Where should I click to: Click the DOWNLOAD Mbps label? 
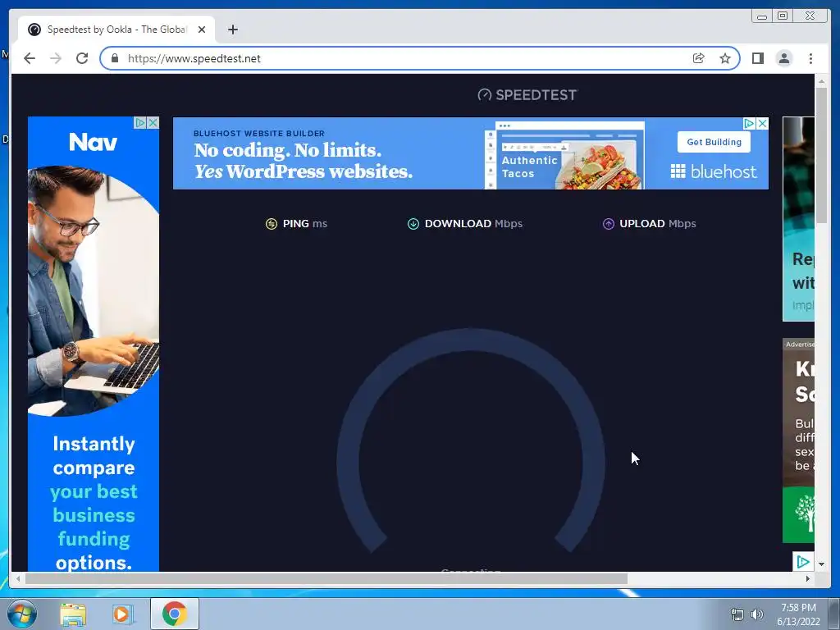point(473,224)
